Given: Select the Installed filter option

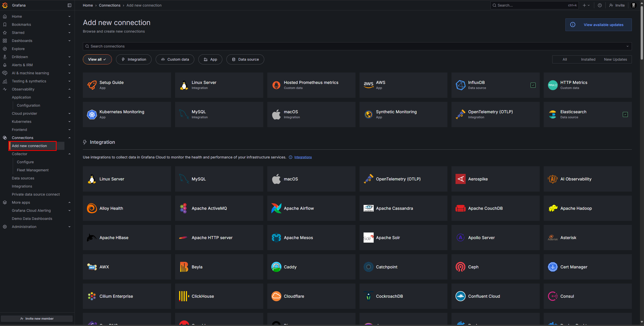Looking at the screenshot, I should pyautogui.click(x=588, y=59).
